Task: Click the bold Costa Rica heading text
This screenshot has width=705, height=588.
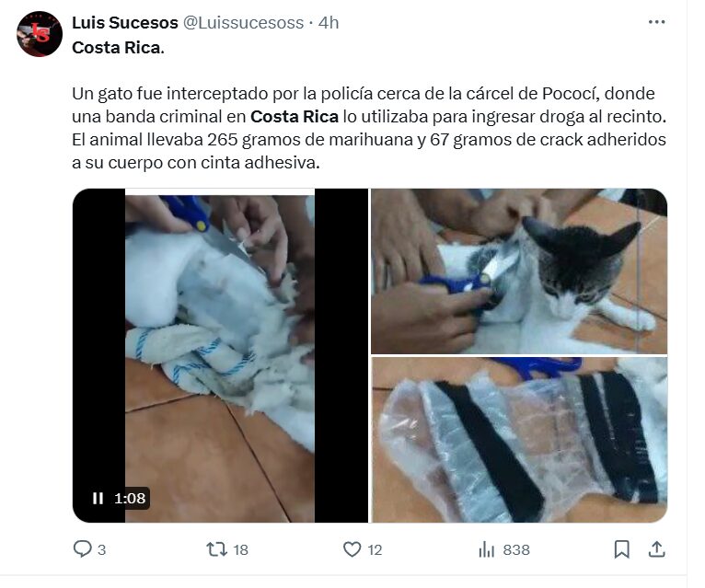Action: pos(118,48)
